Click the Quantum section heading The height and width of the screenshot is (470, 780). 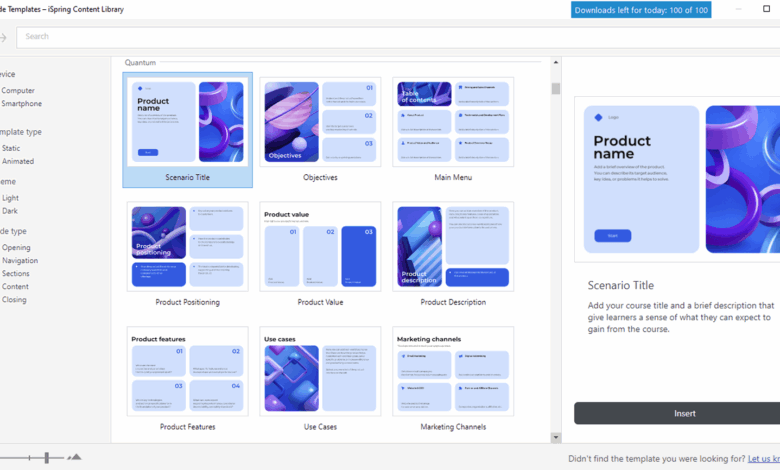(140, 63)
